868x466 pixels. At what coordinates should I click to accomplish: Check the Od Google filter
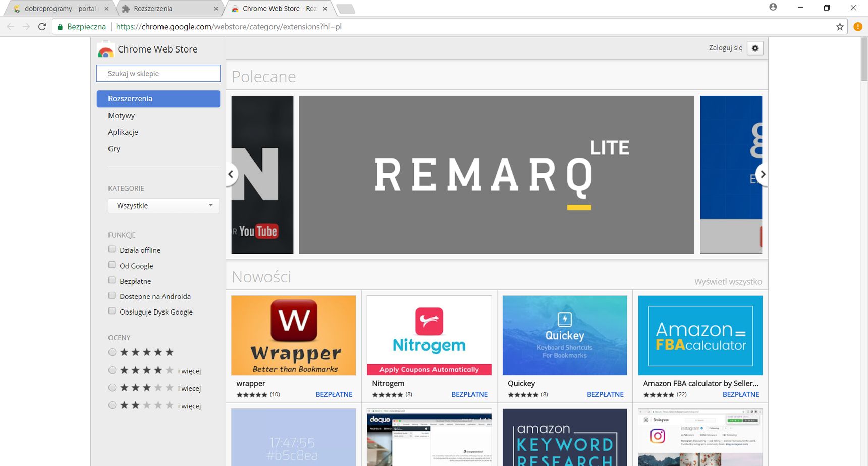[112, 265]
